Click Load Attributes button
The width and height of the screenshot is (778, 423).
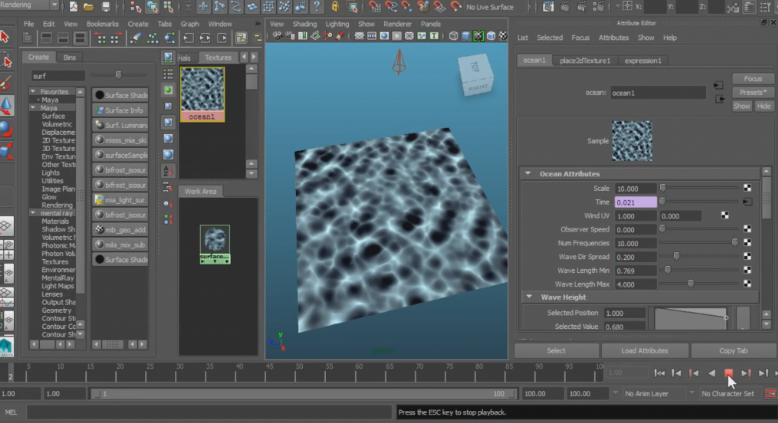pyautogui.click(x=645, y=351)
